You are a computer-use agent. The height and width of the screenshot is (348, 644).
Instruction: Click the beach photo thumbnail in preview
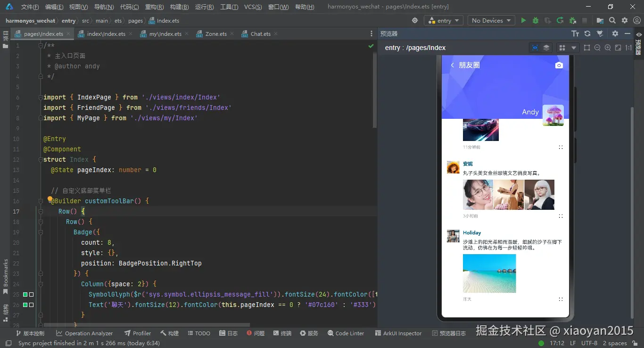[489, 273]
